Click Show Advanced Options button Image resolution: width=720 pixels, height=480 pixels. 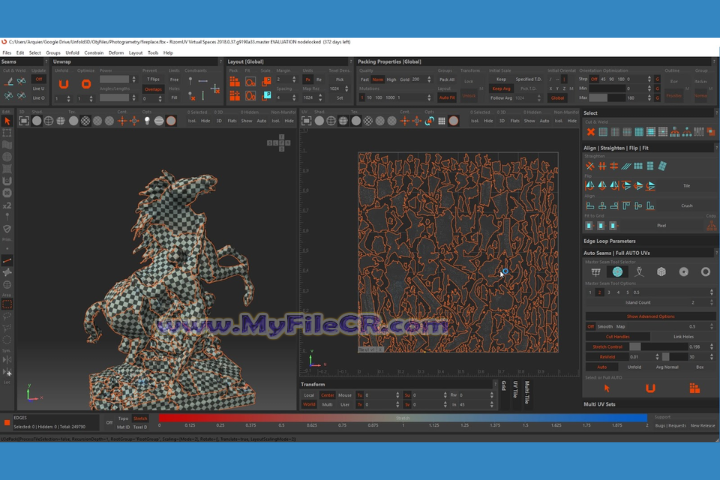651,316
